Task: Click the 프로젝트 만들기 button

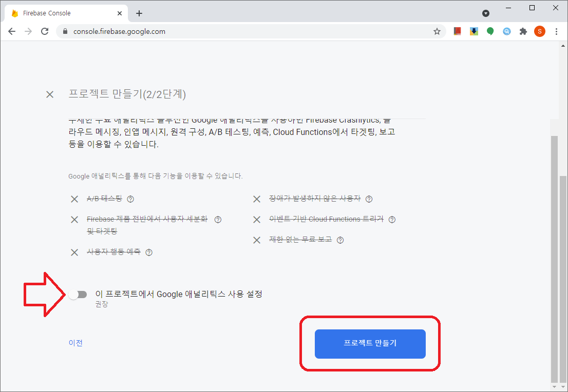Action: pos(370,344)
